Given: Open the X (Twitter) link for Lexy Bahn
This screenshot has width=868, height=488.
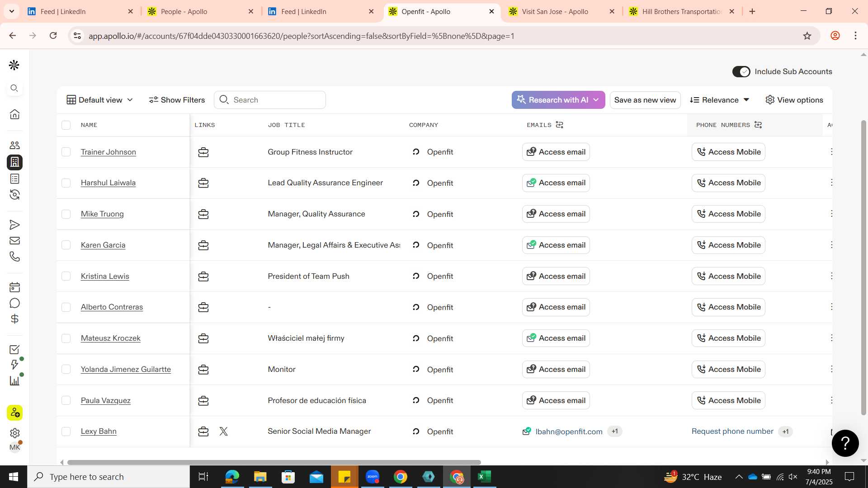Looking at the screenshot, I should tap(223, 432).
